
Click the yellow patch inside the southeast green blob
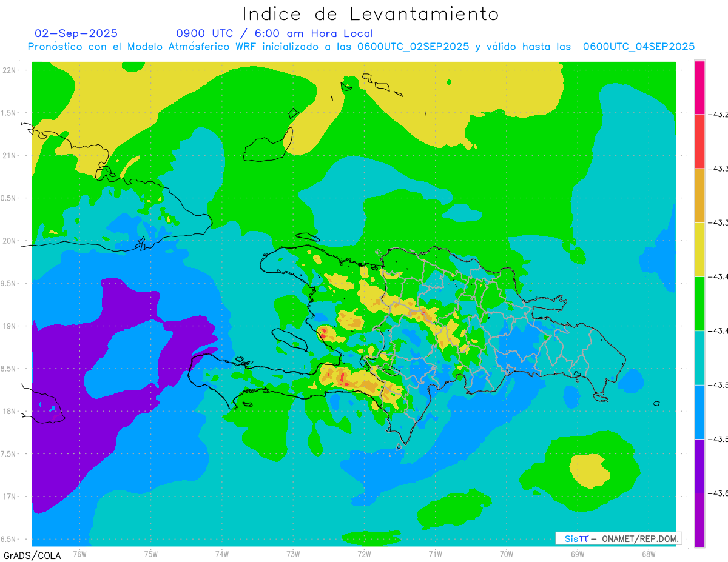[x=589, y=472]
